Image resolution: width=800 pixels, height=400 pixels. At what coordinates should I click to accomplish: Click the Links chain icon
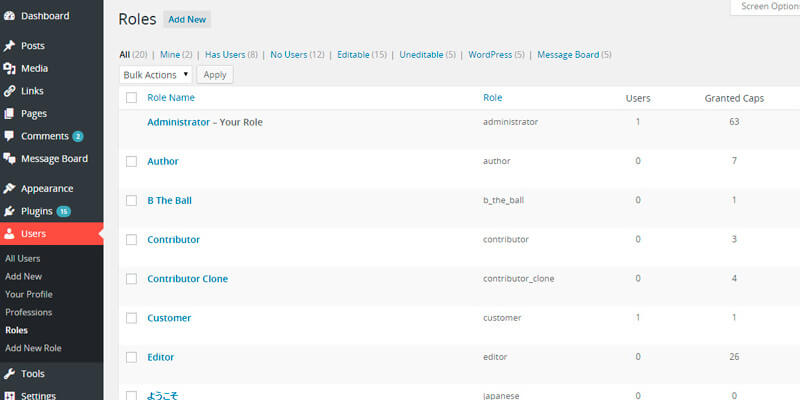pyautogui.click(x=9, y=91)
